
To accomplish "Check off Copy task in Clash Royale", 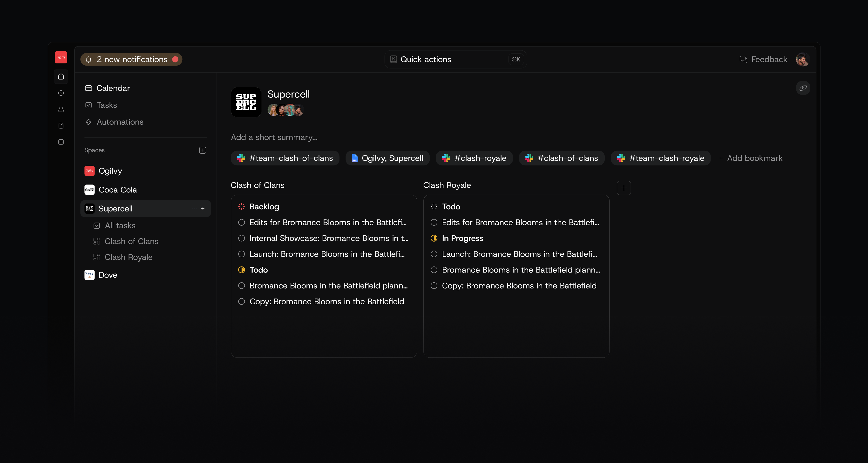I will 434,286.
